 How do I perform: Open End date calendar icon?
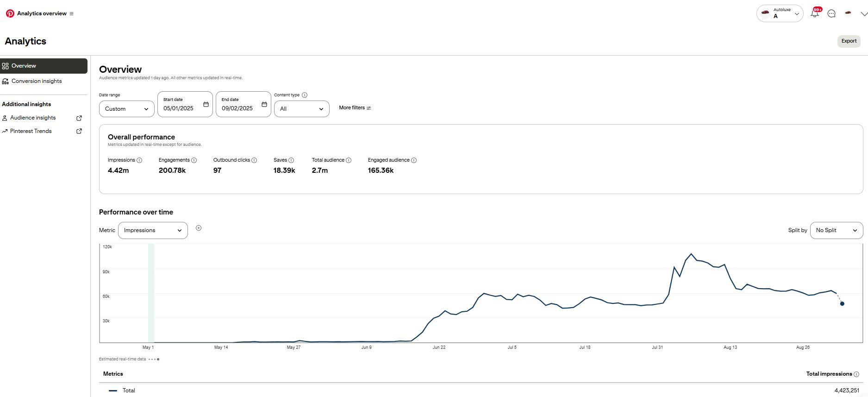(x=264, y=104)
